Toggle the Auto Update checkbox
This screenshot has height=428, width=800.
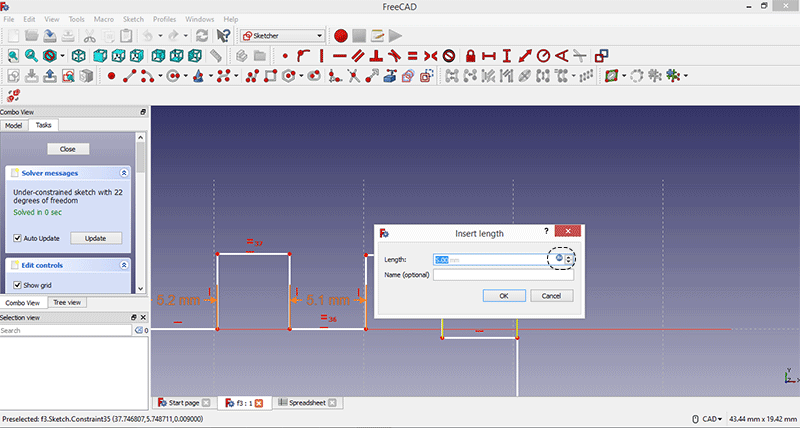coord(18,238)
